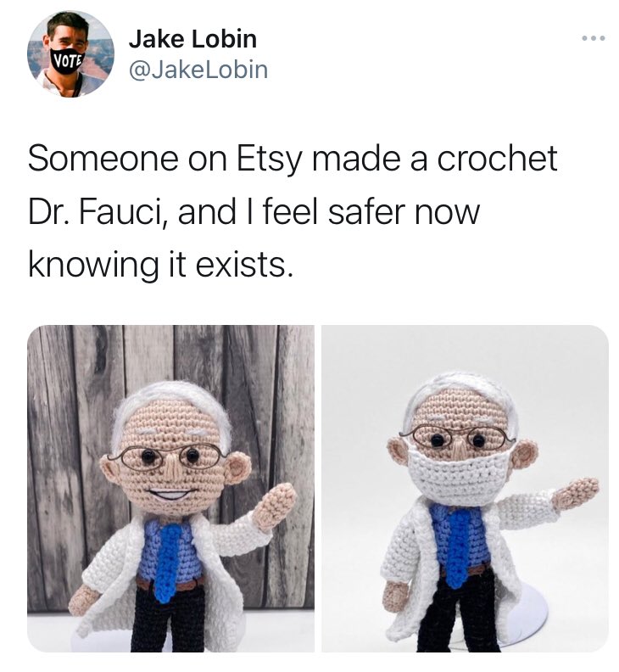Click the VOTE mask in the avatar
The image size is (619, 672).
69,63
